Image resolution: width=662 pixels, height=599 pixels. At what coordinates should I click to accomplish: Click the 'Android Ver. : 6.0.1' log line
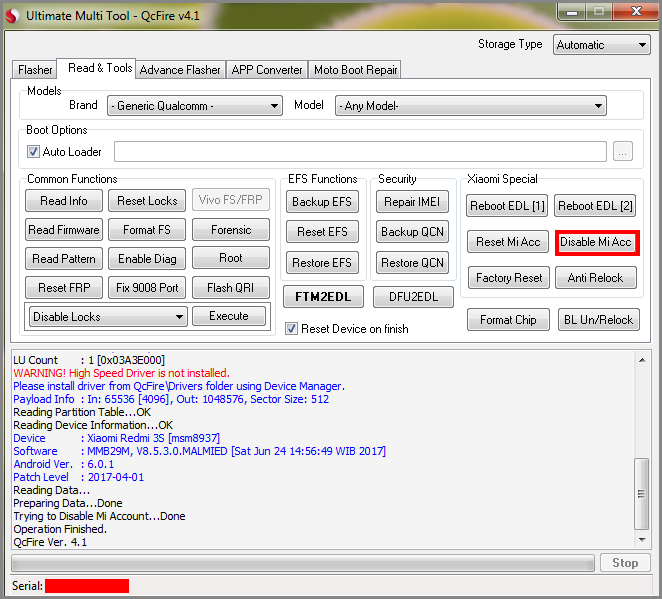point(64,464)
